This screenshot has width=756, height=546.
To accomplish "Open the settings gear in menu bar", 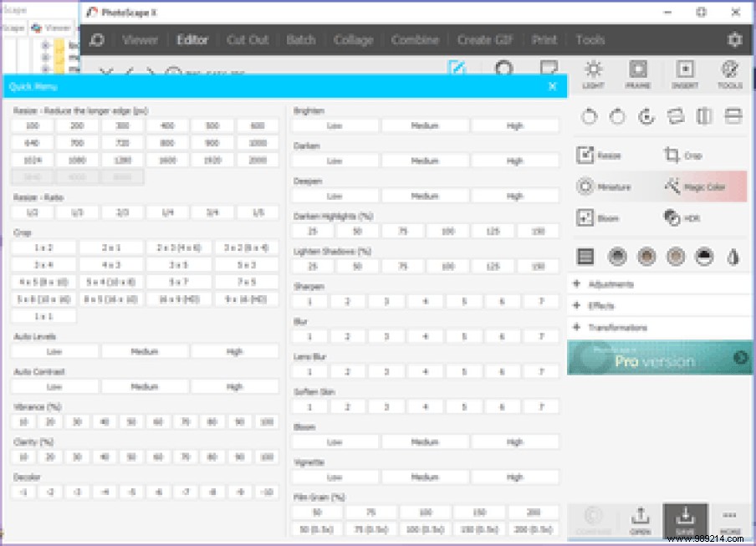I will (x=734, y=39).
